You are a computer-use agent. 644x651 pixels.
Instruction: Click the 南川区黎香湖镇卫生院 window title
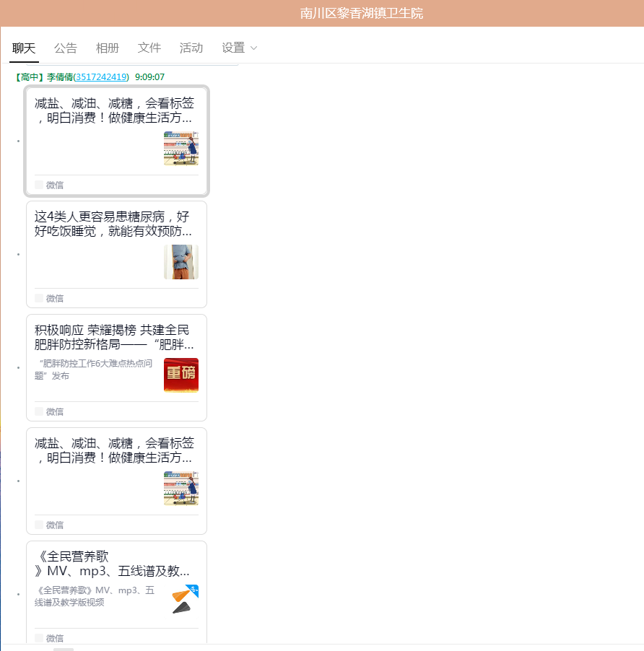point(362,13)
